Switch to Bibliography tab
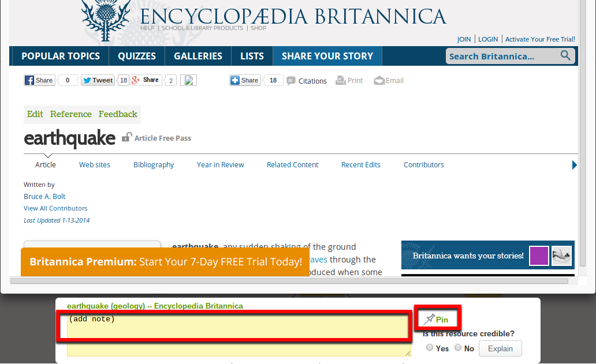This screenshot has height=364, width=596. pos(154,165)
